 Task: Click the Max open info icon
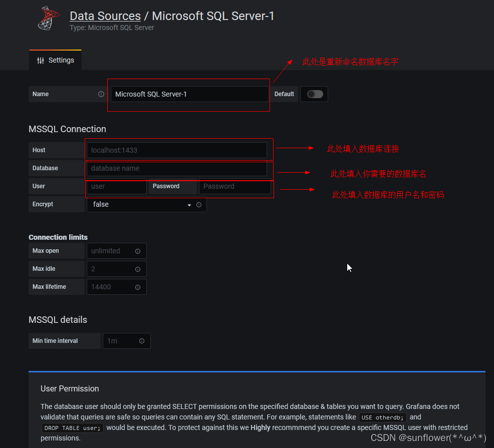[138, 251]
